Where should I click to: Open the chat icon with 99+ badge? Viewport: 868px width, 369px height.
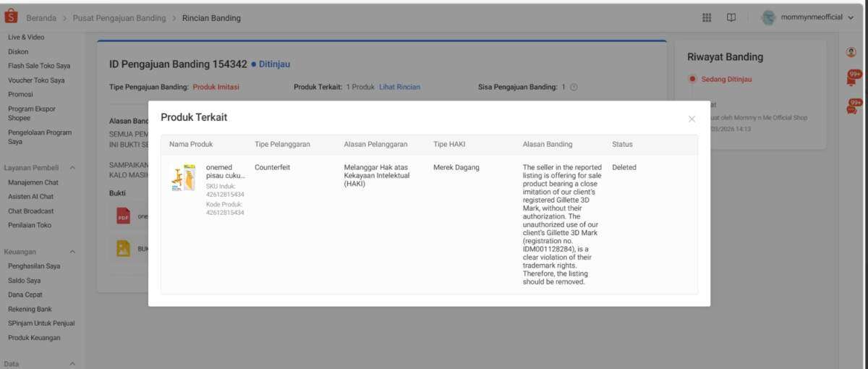point(851,109)
